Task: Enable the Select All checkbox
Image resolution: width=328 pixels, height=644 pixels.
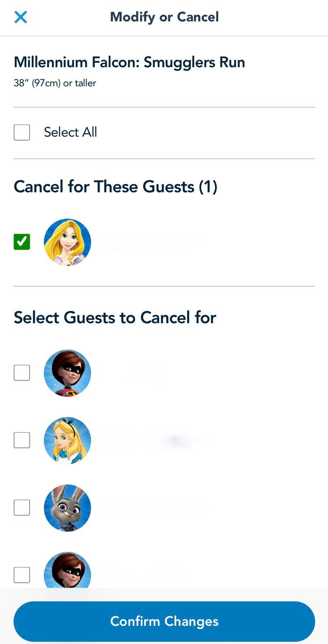Action: [x=22, y=132]
